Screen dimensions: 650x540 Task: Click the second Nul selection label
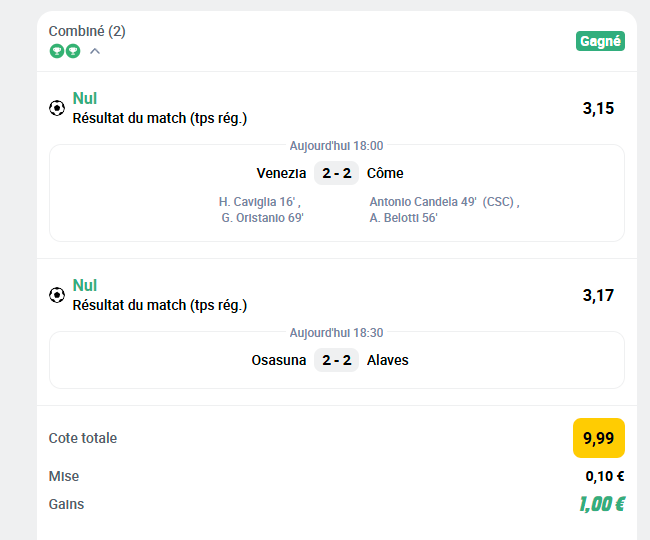click(85, 285)
